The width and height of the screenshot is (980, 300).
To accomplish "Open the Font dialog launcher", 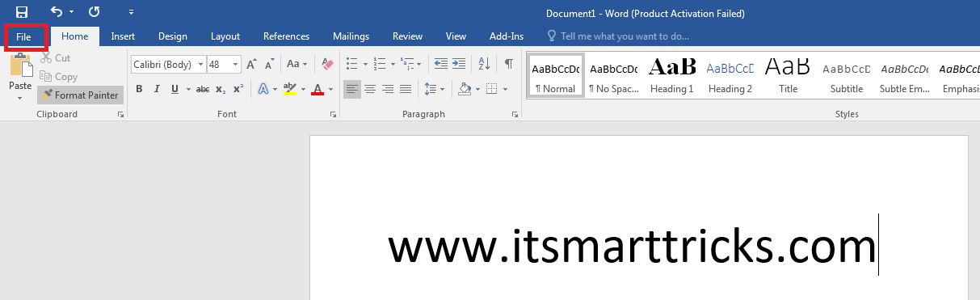I will (333, 115).
